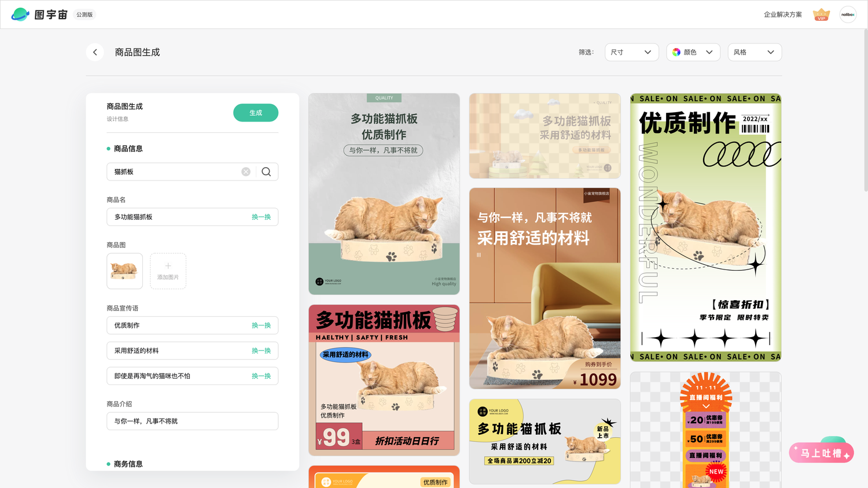
Task: Search product with magnifier icon
Action: (x=266, y=172)
